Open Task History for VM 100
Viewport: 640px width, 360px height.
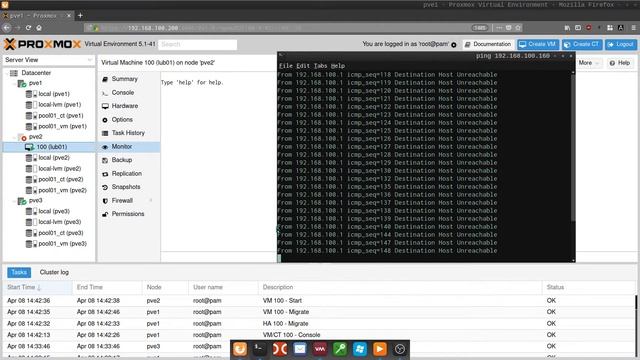128,133
